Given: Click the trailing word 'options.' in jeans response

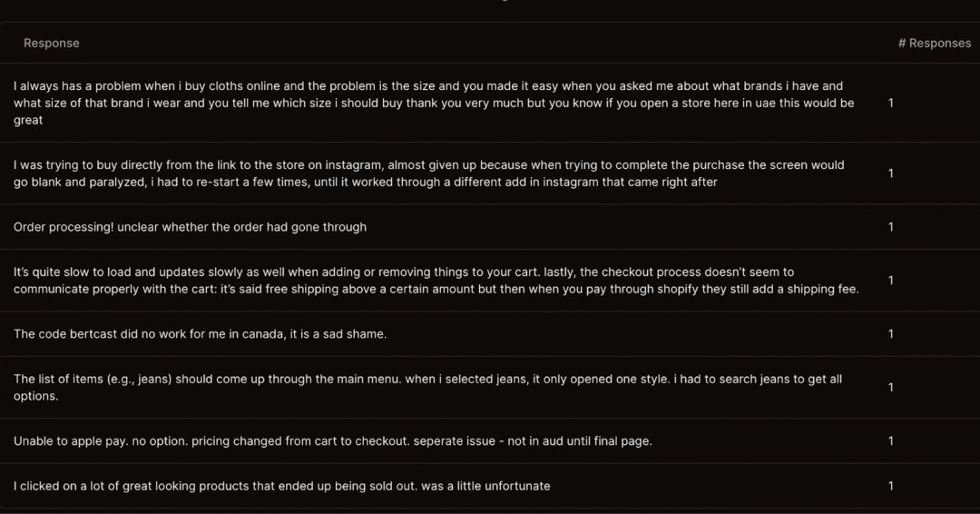Looking at the screenshot, I should (x=35, y=396).
